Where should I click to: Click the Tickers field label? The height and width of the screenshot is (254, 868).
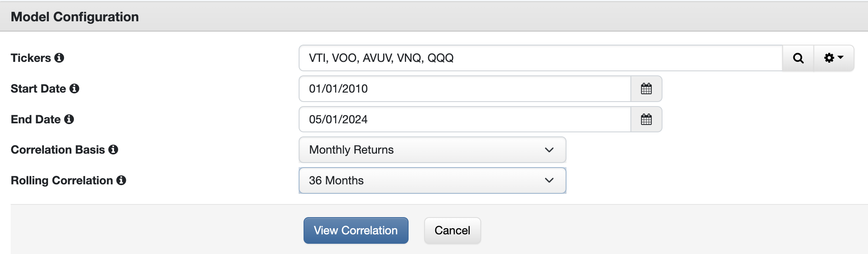[31, 58]
